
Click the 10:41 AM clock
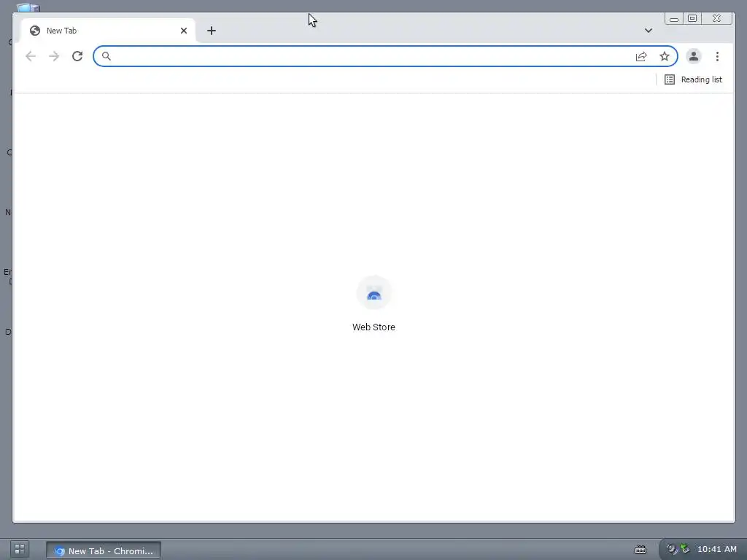coord(717,549)
